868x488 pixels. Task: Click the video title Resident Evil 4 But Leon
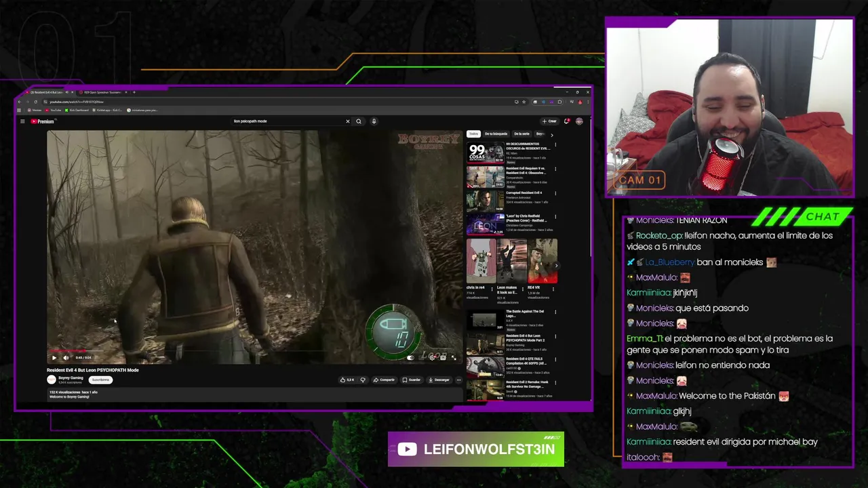pos(92,370)
